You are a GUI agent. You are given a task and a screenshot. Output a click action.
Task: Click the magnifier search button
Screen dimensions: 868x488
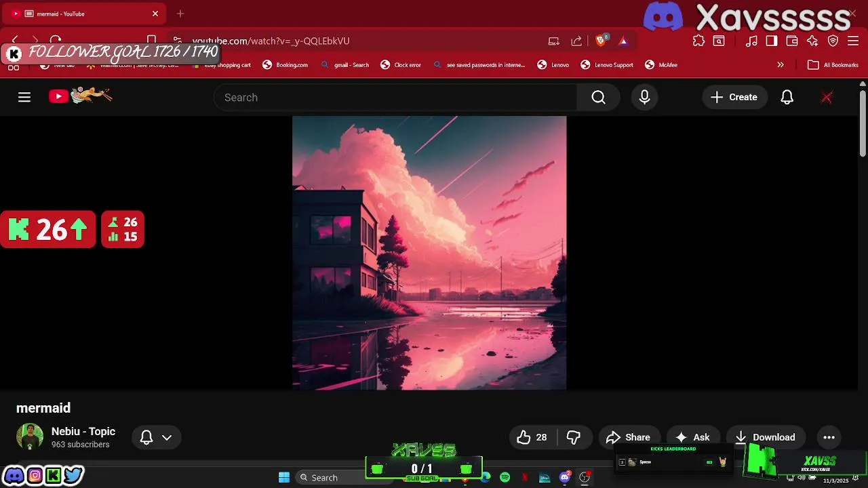click(598, 98)
